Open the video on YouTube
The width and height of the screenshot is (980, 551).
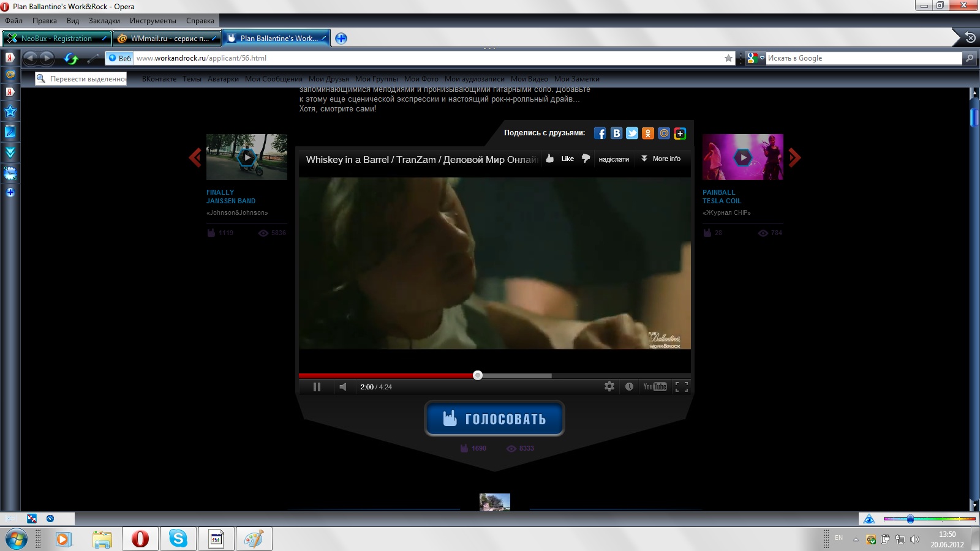(655, 386)
